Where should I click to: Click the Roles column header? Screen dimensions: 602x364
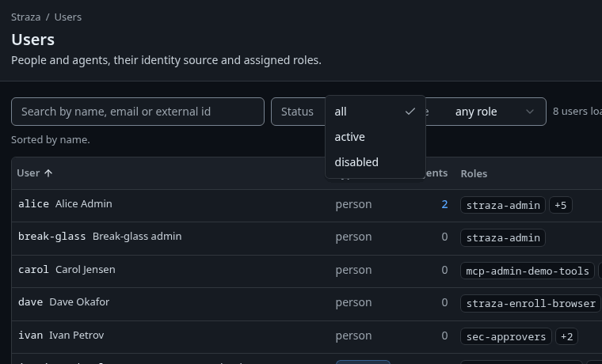[474, 174]
